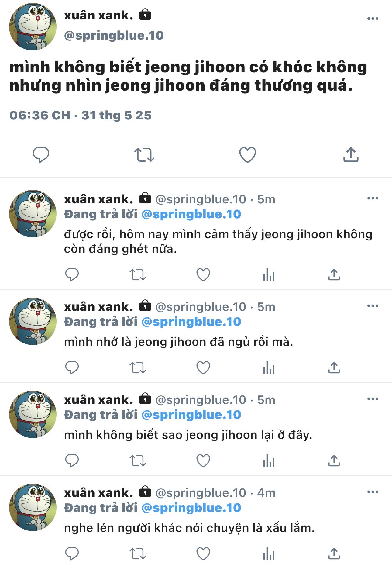
Task: Reply to the main jeong jihoon tweet
Action: pyautogui.click(x=41, y=155)
